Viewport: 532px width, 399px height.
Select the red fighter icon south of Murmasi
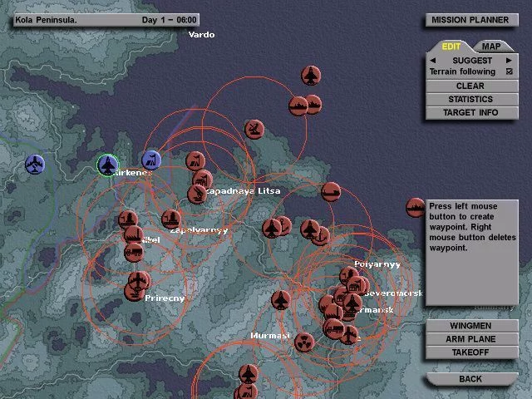coord(249,374)
